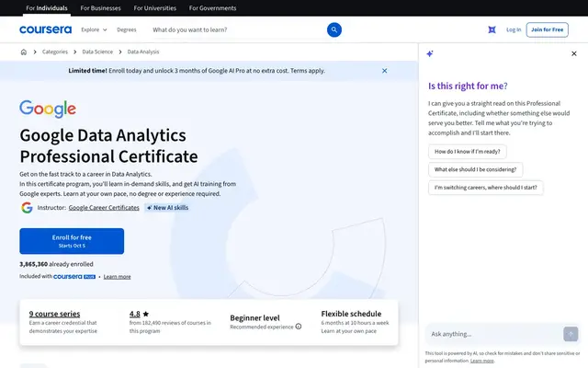
Task: Open the For Individuals tab
Action: (x=47, y=8)
